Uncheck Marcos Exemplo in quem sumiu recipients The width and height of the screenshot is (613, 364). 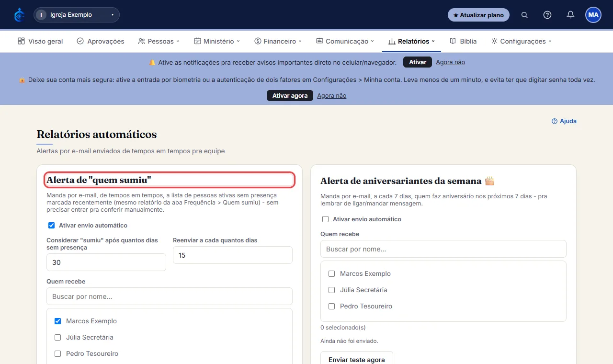[x=57, y=321]
